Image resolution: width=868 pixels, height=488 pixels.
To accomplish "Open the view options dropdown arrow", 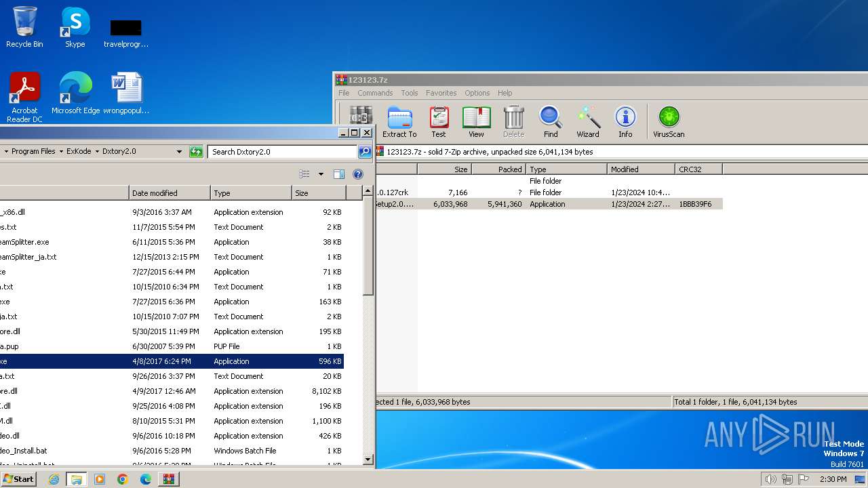I will pyautogui.click(x=321, y=174).
